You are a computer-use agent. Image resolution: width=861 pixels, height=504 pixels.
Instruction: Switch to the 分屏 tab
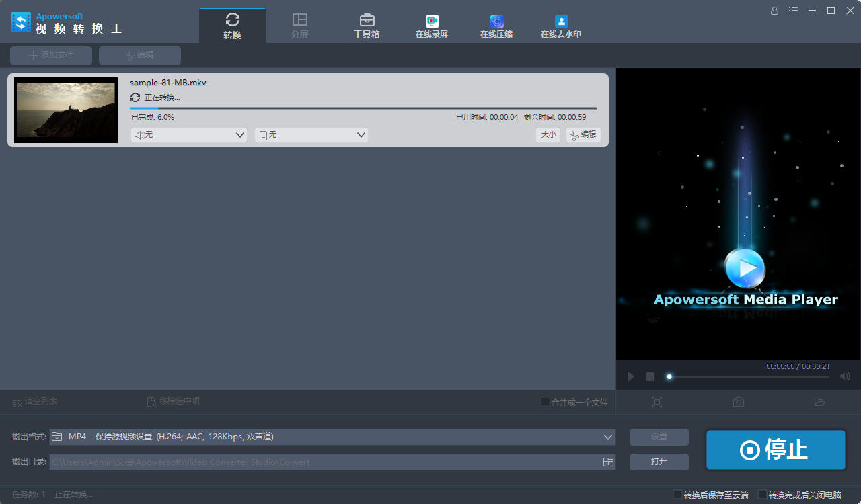tap(300, 26)
